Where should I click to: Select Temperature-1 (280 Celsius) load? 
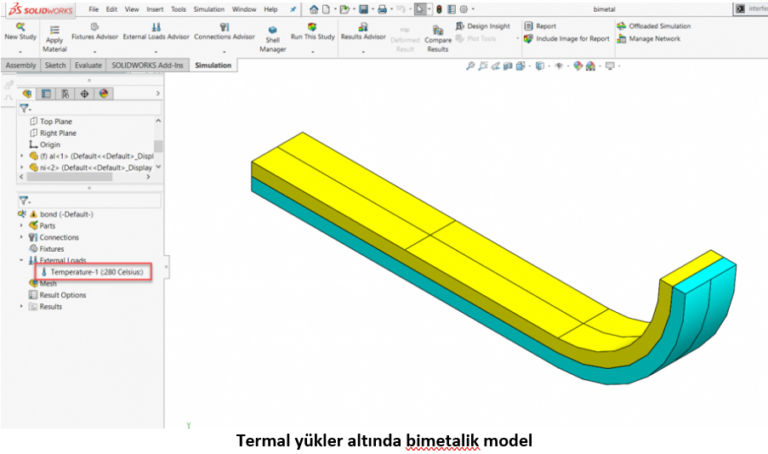[x=96, y=272]
